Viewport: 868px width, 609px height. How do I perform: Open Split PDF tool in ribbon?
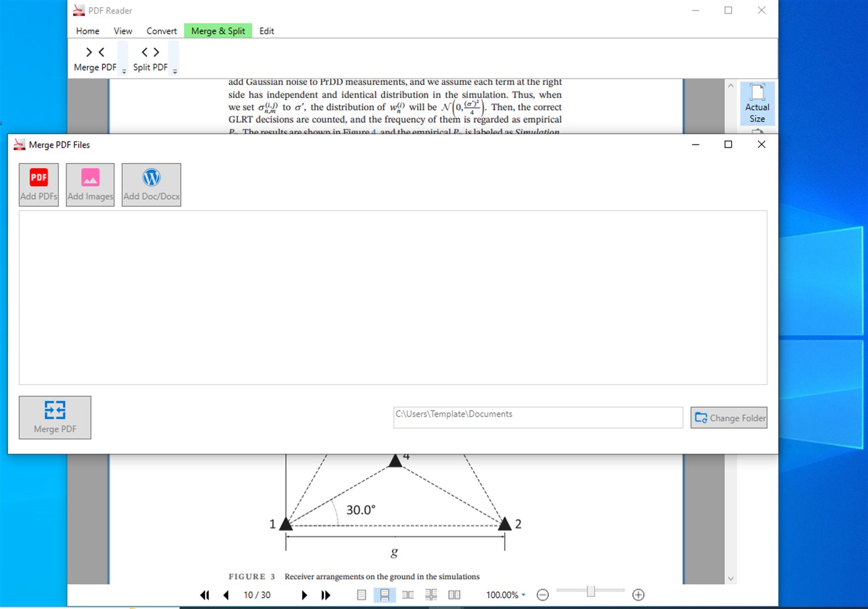(x=150, y=59)
